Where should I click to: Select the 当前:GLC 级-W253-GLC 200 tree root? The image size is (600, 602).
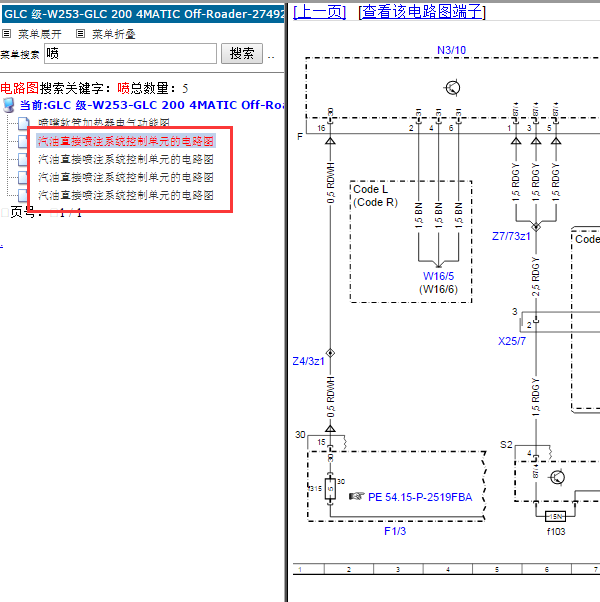(152, 105)
